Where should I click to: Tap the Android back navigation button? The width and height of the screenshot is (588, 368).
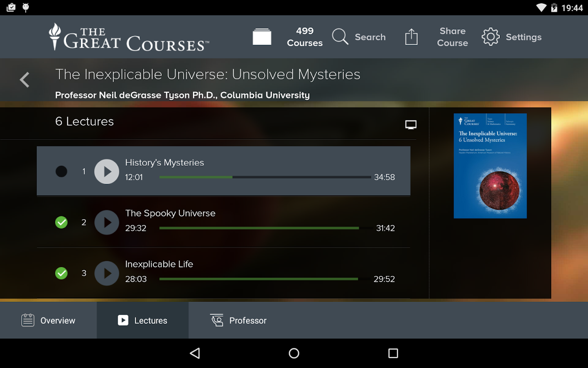(x=195, y=353)
